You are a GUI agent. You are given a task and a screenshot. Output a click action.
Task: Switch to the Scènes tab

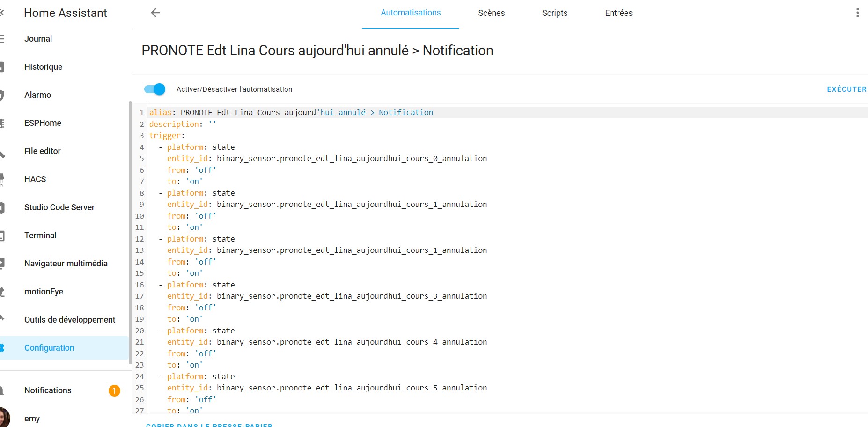[491, 13]
